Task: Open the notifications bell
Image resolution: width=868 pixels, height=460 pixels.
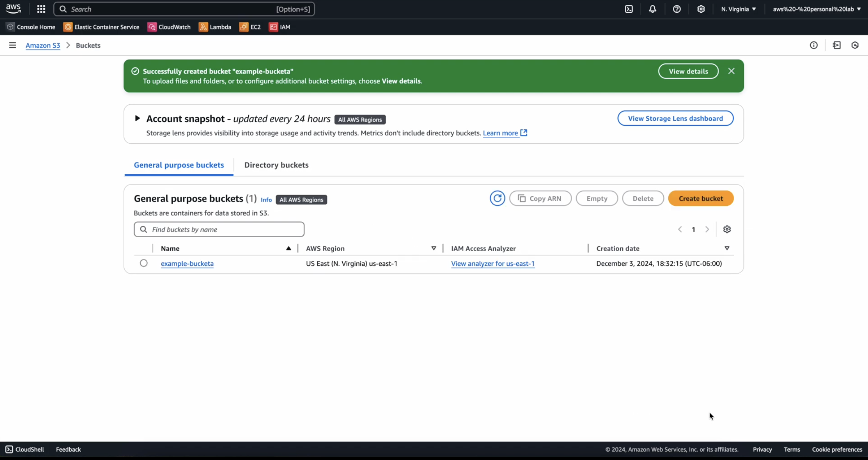Action: [x=652, y=9]
